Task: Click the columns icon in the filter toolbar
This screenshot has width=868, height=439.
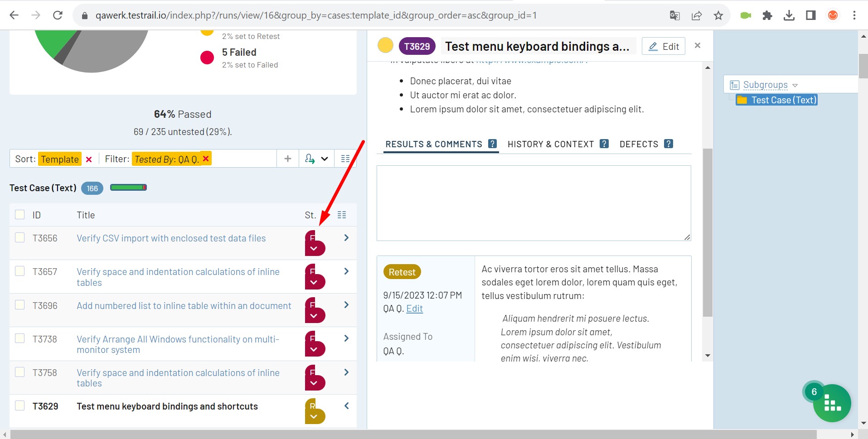Action: click(x=345, y=159)
